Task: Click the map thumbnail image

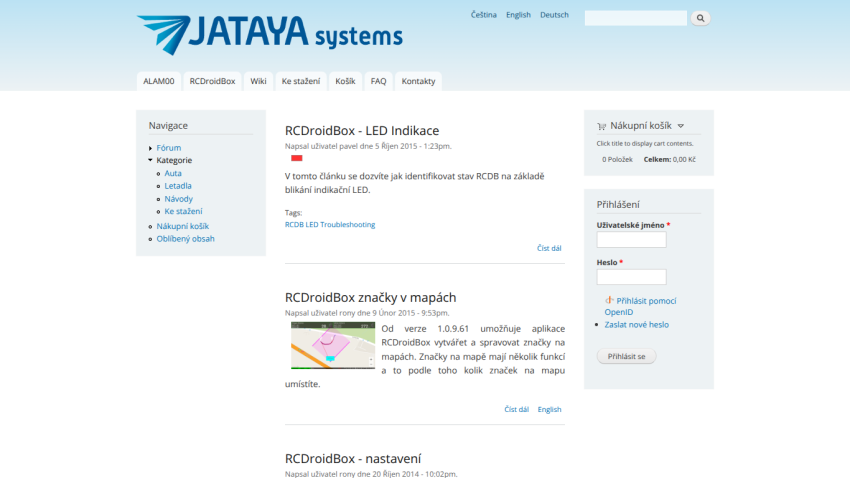Action: click(x=333, y=345)
